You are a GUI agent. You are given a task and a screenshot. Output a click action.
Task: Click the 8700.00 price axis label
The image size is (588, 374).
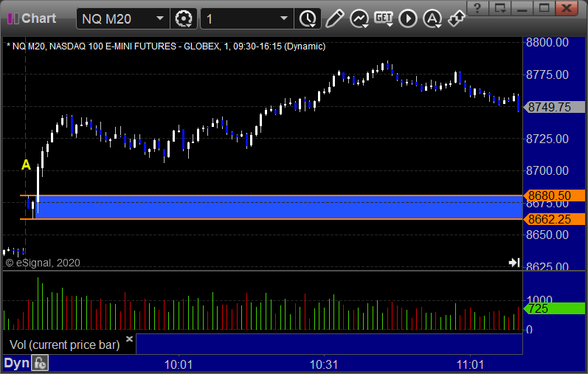pyautogui.click(x=547, y=170)
